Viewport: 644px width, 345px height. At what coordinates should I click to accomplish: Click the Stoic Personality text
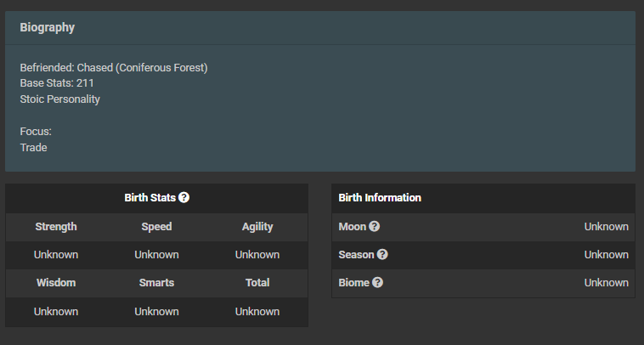(60, 99)
